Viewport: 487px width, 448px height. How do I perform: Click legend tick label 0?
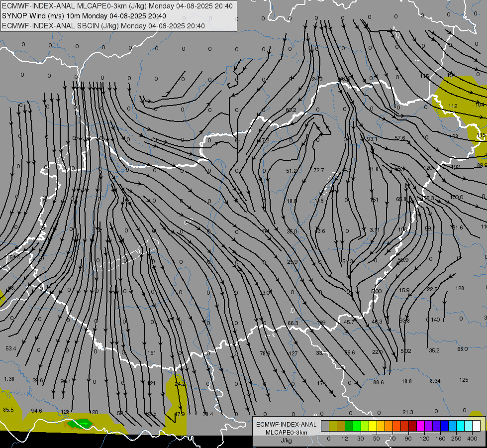click(329, 439)
